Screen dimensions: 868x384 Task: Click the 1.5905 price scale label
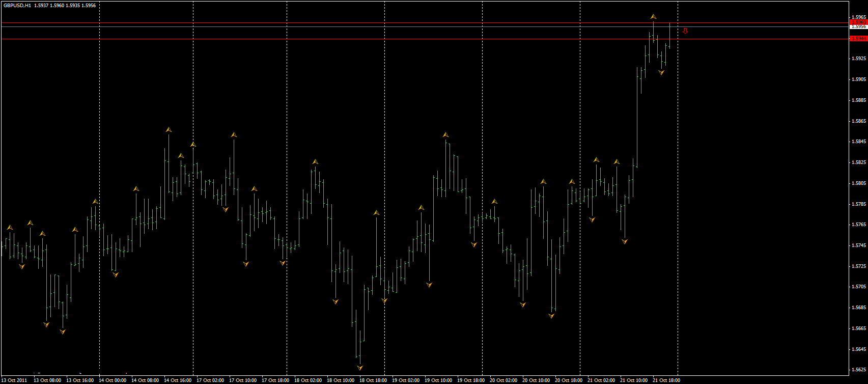pyautogui.click(x=858, y=79)
